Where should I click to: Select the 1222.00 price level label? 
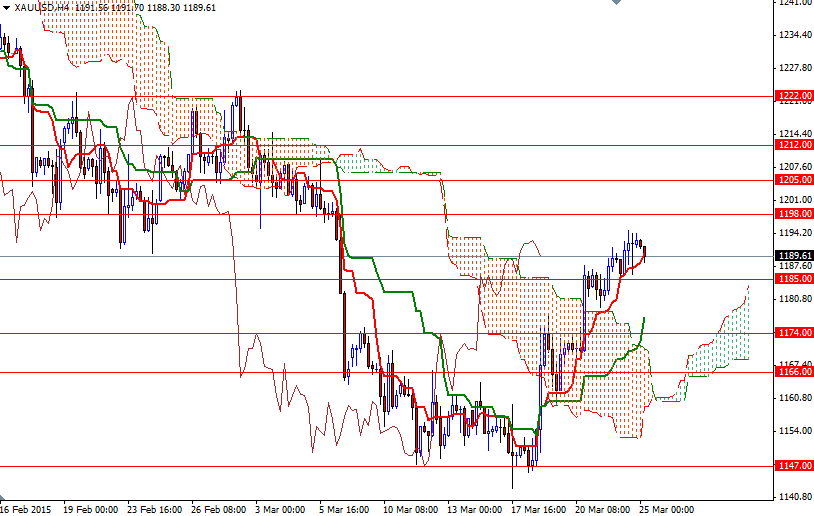click(x=793, y=96)
